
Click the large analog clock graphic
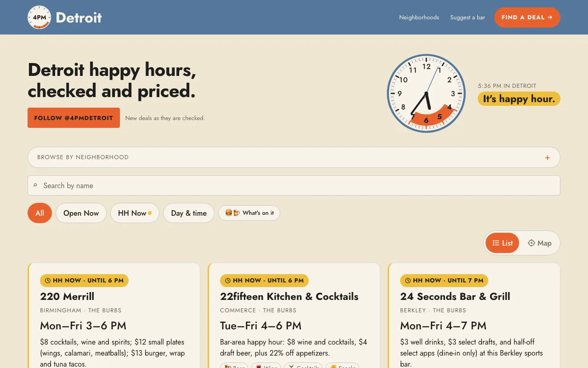coord(426,93)
